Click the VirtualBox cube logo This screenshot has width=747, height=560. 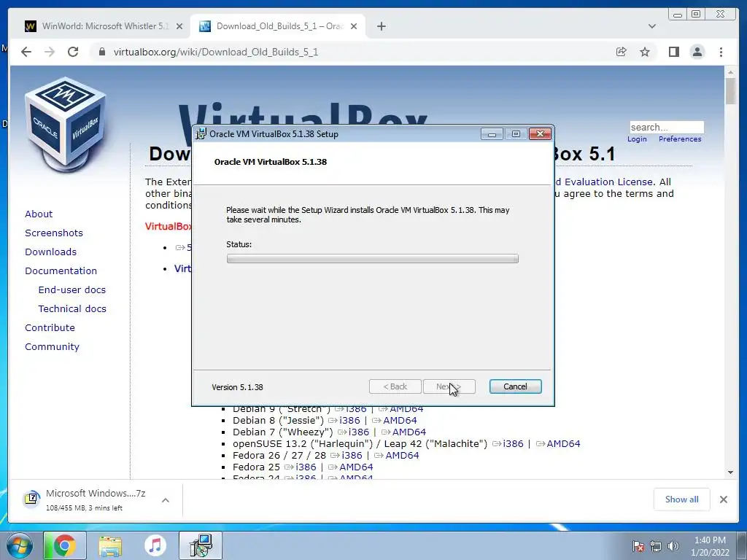tap(65, 125)
